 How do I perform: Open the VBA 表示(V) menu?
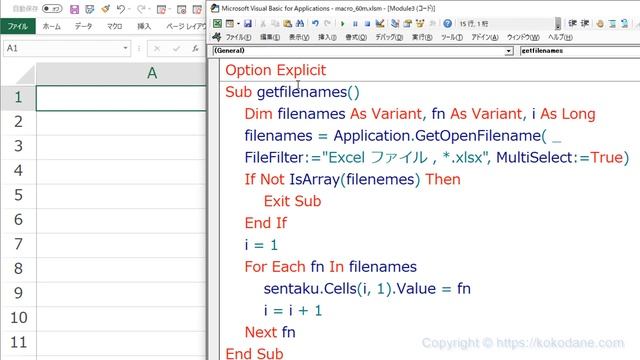[x=299, y=37]
